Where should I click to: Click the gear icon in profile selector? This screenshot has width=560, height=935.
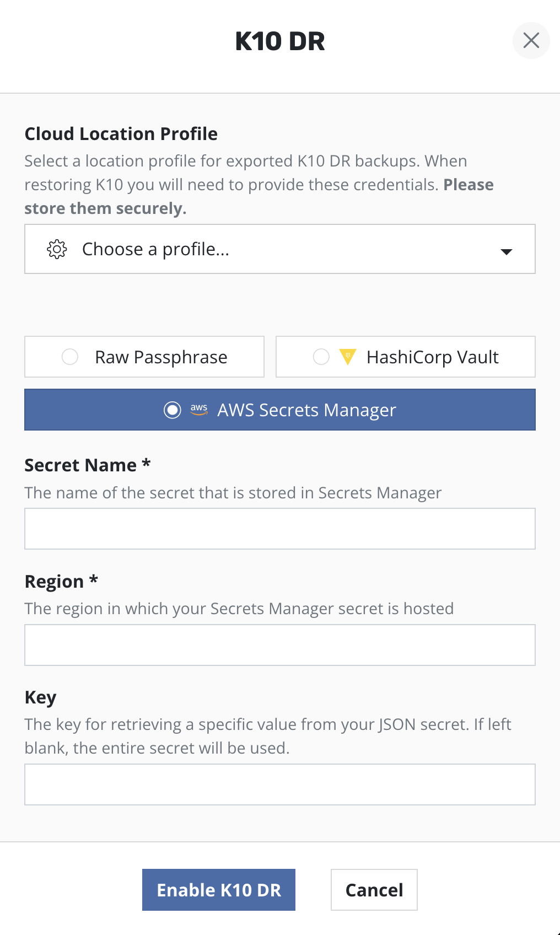(57, 249)
